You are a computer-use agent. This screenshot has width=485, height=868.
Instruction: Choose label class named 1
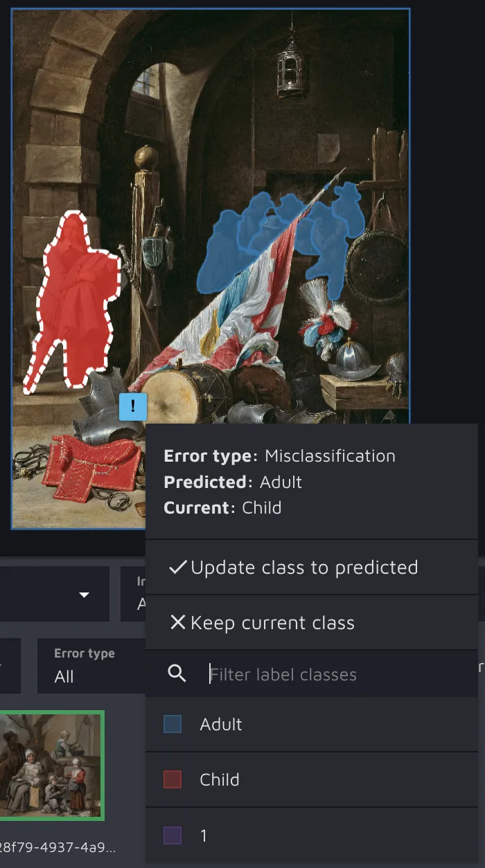pyautogui.click(x=312, y=835)
